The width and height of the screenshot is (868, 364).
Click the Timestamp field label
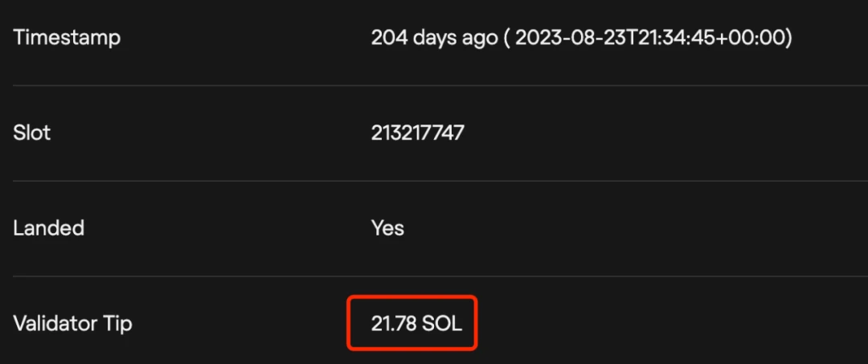67,38
